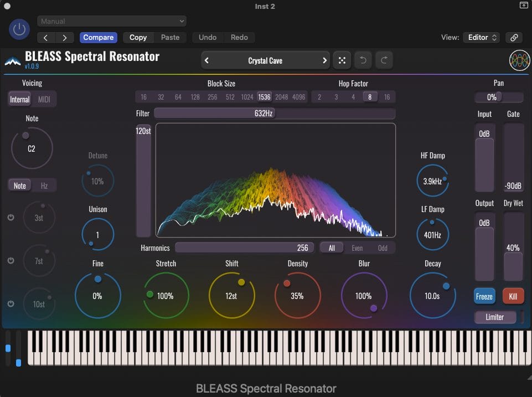Click the host Redo button

click(x=239, y=37)
